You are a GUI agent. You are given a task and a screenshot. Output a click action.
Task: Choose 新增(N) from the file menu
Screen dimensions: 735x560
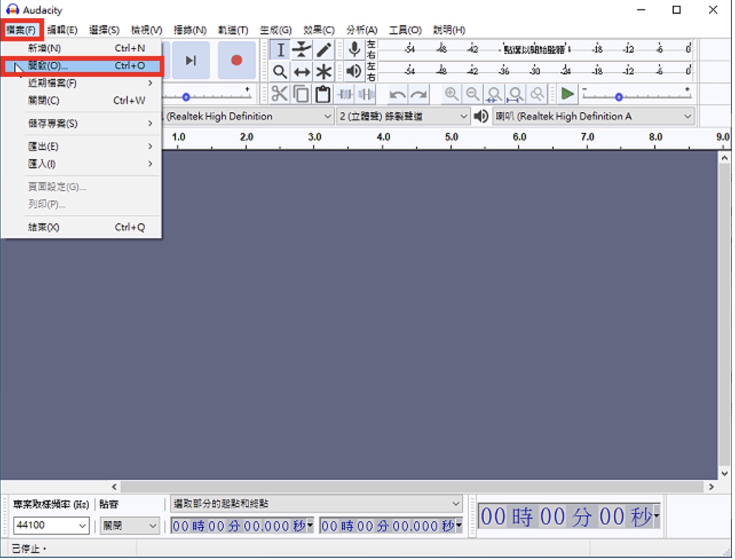pyautogui.click(x=81, y=48)
